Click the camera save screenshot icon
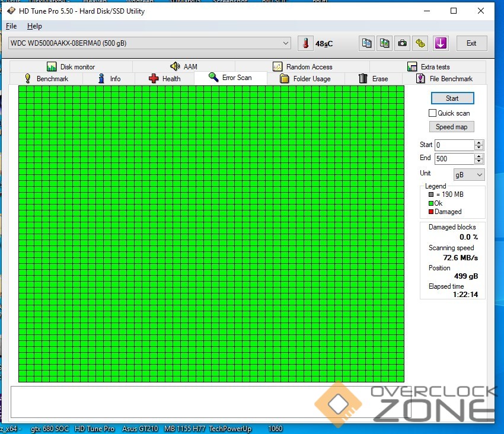 click(402, 43)
